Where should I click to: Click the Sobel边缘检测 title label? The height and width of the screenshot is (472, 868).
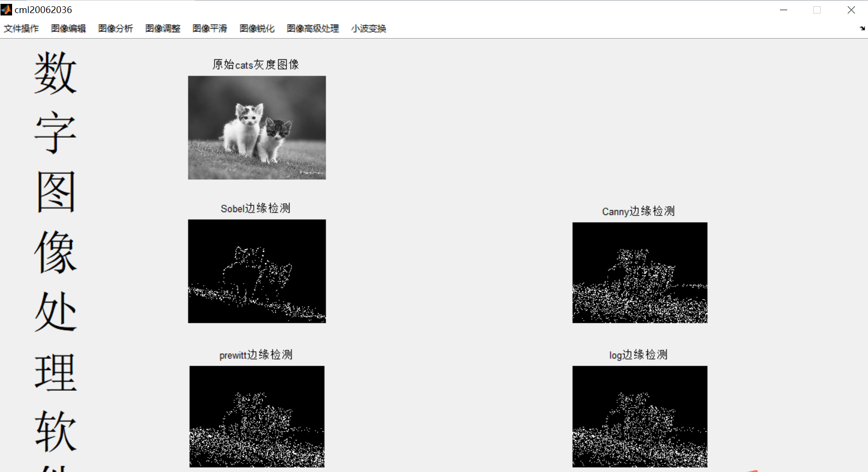tap(256, 209)
